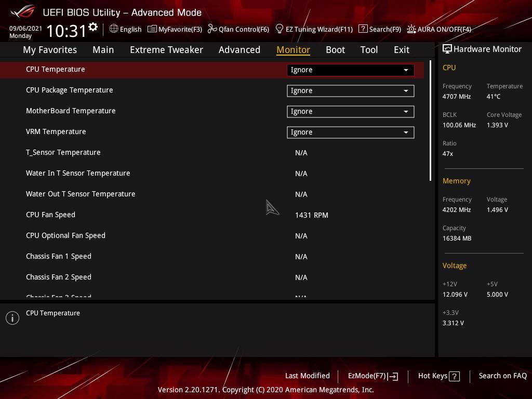Image resolution: width=532 pixels, height=399 pixels.
Task: Open the MyFavorite list icon
Action: click(x=152, y=29)
